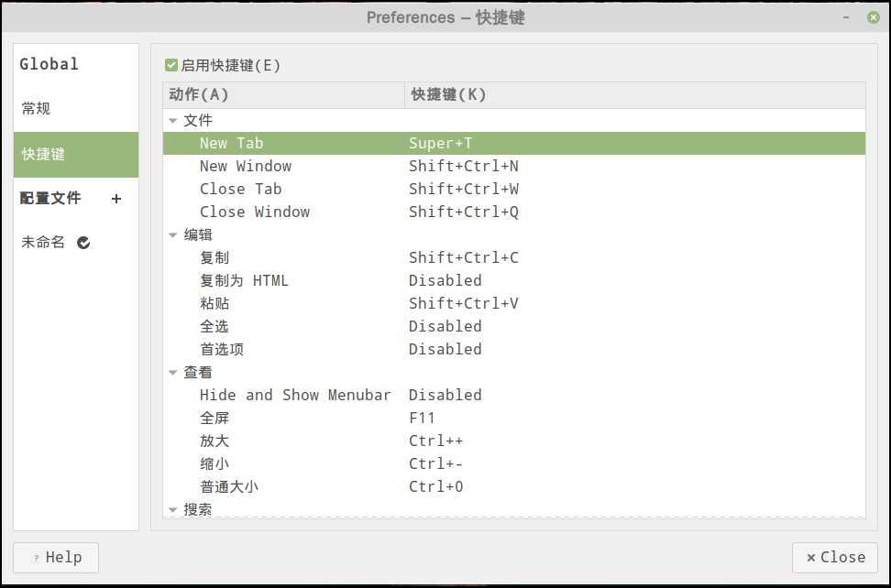The width and height of the screenshot is (891, 588).
Task: Click the Help button
Action: pyautogui.click(x=56, y=557)
